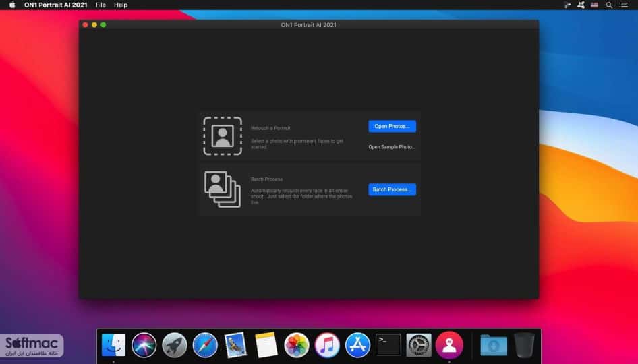Open the Help menu
The image size is (638, 364).
pos(121,5)
